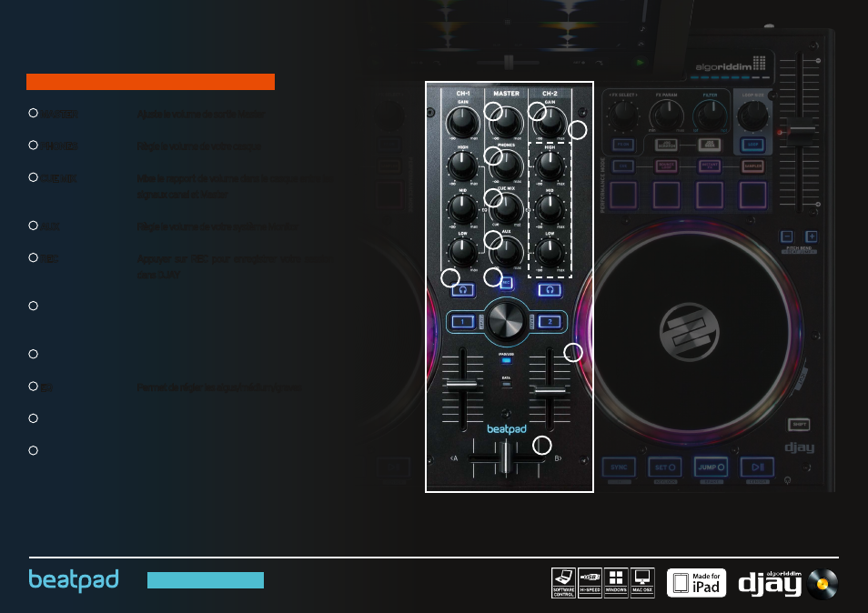Click the SET cue button

click(665, 467)
